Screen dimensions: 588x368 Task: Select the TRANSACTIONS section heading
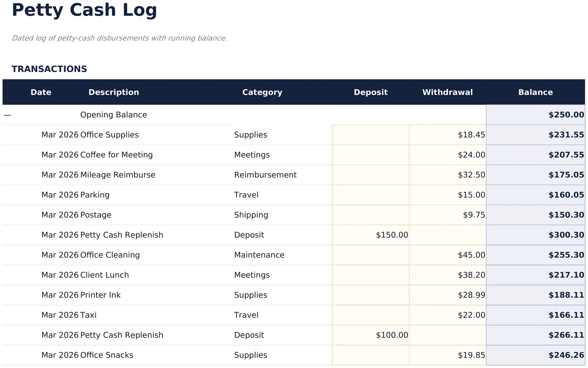tap(49, 69)
